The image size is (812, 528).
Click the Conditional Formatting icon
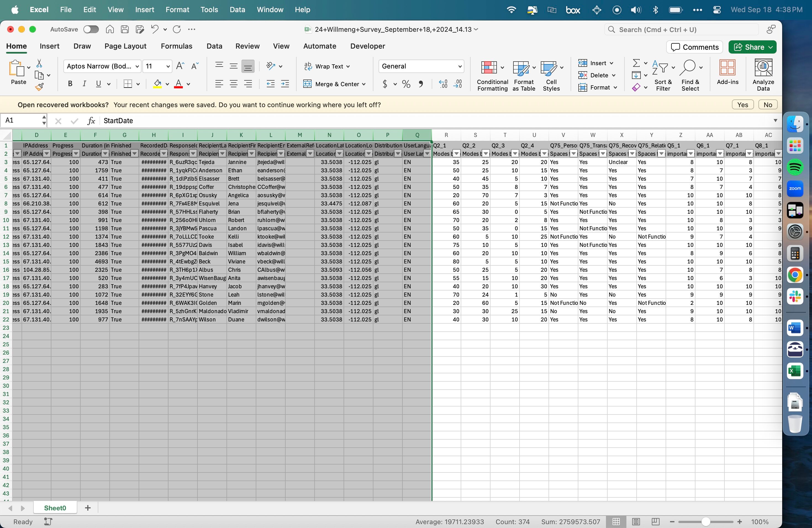[x=489, y=68]
